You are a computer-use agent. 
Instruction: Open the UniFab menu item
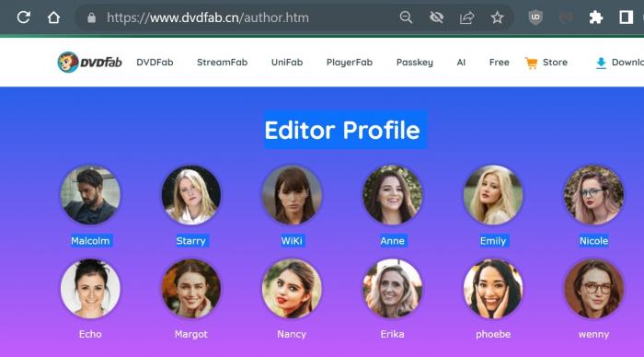(x=287, y=62)
